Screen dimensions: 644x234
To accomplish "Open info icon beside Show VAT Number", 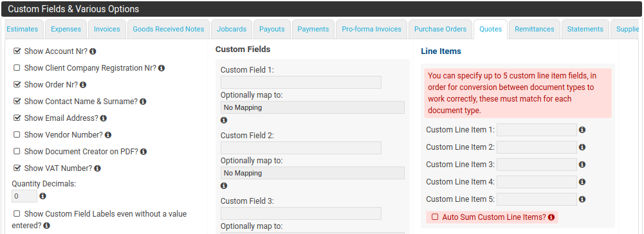I will tap(97, 168).
